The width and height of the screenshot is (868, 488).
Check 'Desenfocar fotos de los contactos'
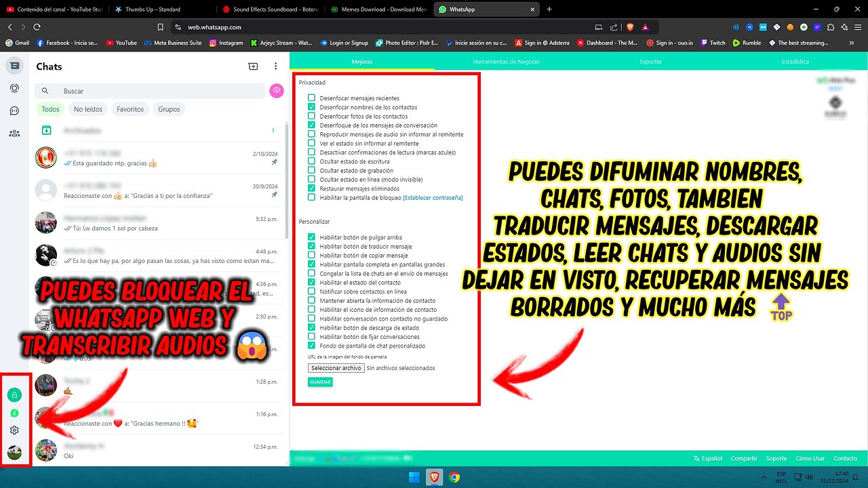(311, 116)
